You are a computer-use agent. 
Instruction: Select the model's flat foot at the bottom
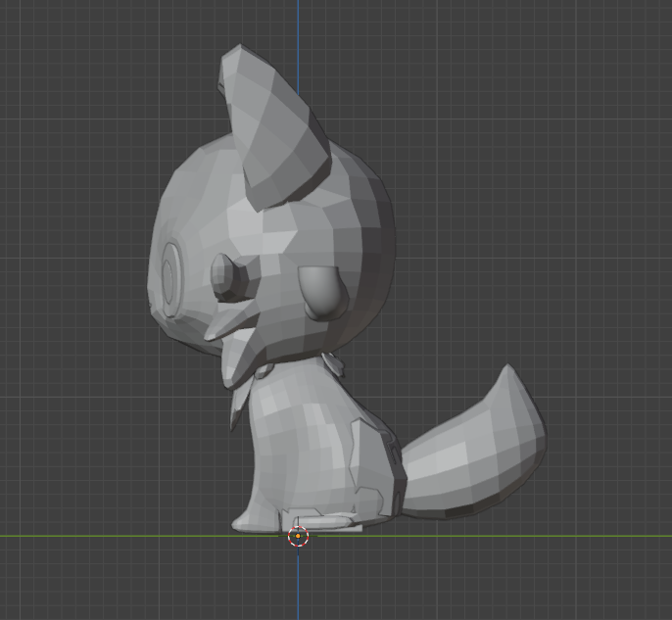coord(321,521)
